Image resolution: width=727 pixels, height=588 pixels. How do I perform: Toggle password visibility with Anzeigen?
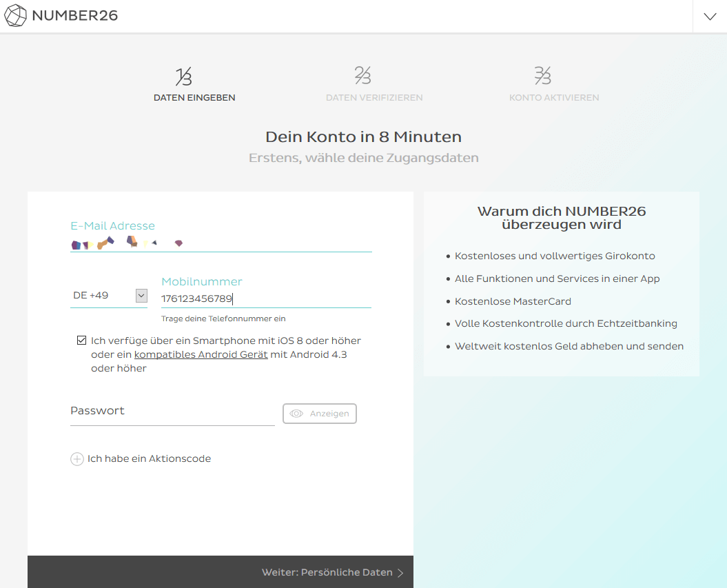[x=319, y=413]
